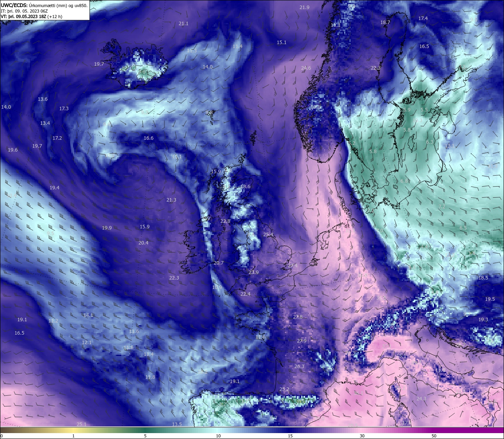Select the 23.9 value label
This screenshot has height=439, width=504.
254,272
